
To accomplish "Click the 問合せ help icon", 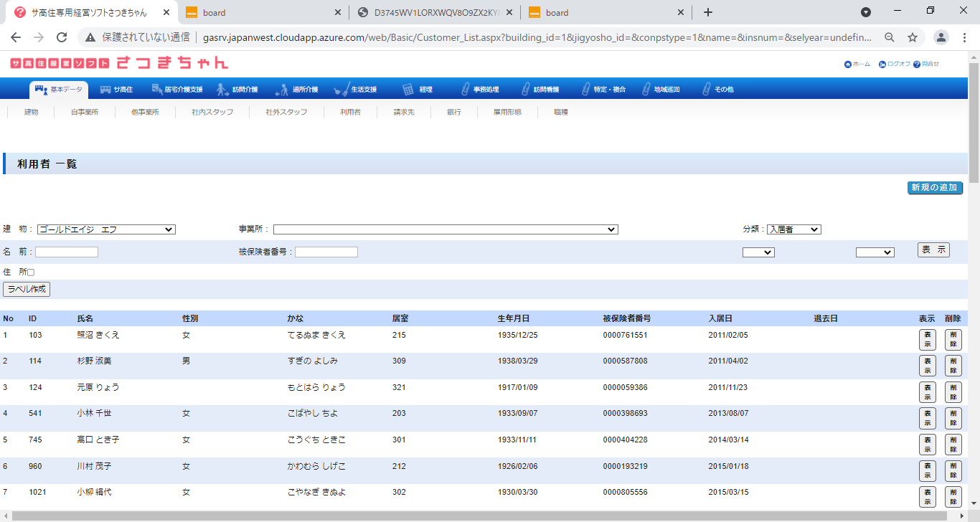I will (917, 65).
